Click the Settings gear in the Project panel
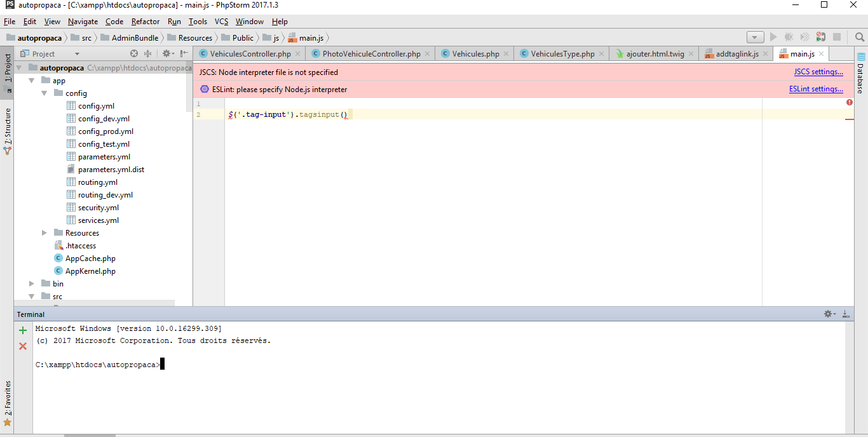The width and height of the screenshot is (868, 437). (166, 53)
